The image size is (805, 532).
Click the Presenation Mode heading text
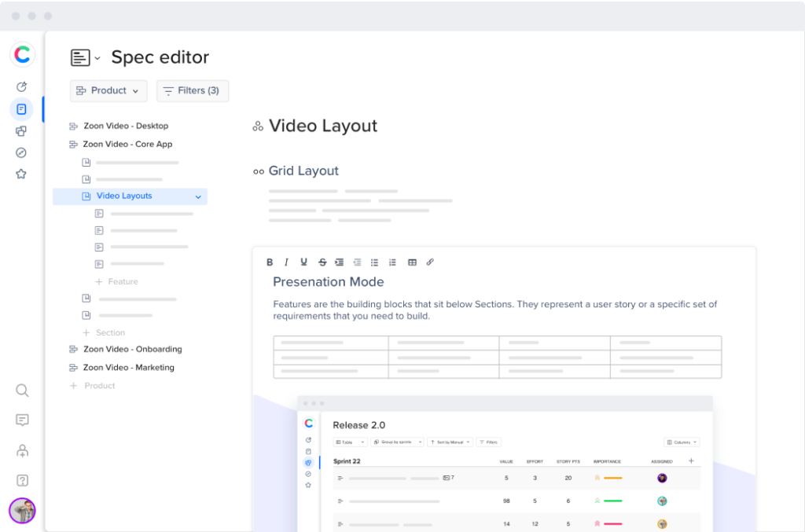[x=328, y=282]
